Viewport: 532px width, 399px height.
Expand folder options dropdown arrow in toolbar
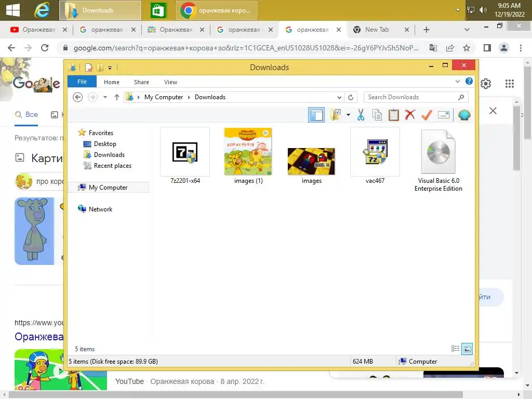[348, 115]
